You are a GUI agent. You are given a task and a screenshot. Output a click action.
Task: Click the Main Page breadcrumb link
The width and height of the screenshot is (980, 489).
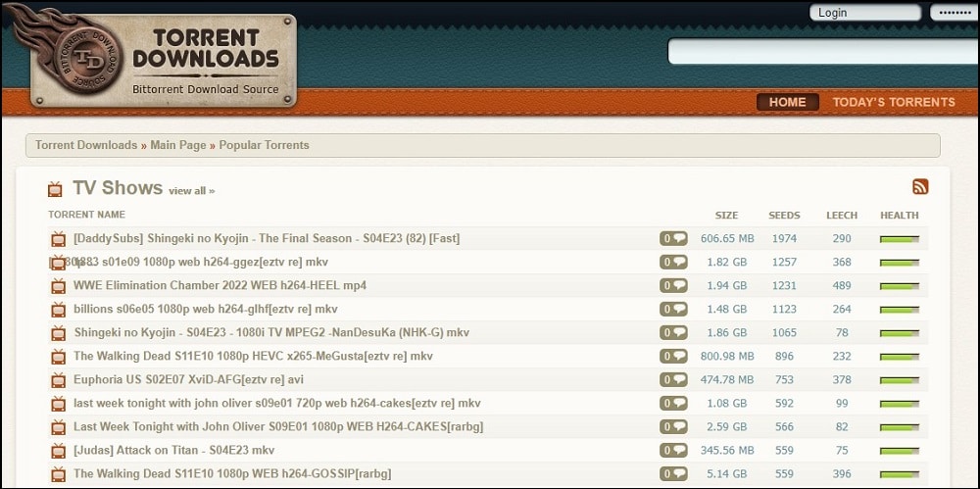tap(178, 145)
